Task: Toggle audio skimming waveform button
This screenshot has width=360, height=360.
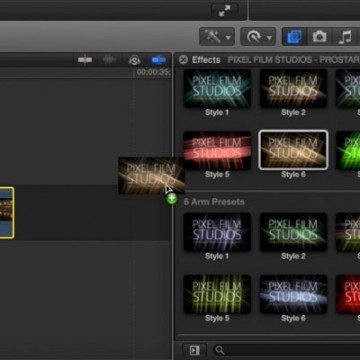Action: [109, 60]
